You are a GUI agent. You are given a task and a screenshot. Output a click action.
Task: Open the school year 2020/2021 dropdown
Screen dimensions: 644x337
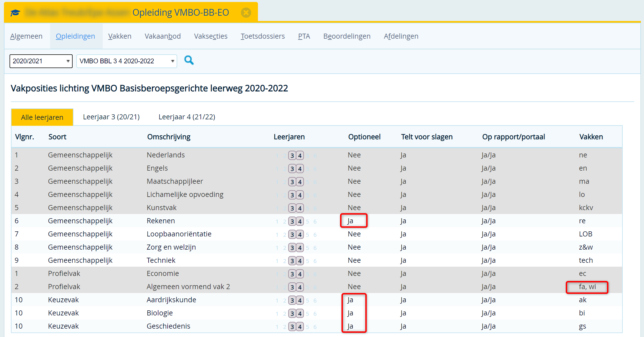tap(41, 61)
